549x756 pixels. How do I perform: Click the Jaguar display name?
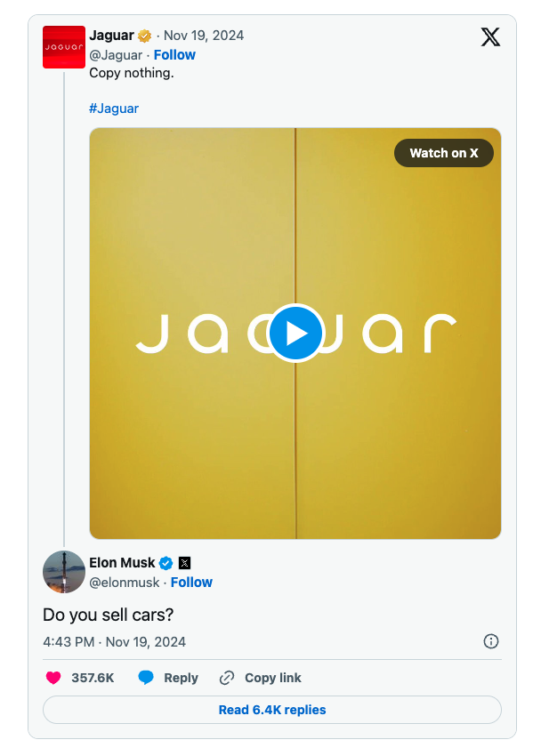click(111, 36)
